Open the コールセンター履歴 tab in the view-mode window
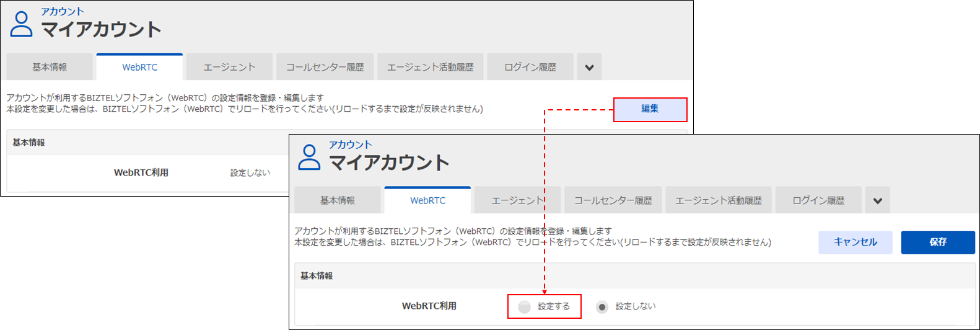The width and height of the screenshot is (980, 330). 325,67
